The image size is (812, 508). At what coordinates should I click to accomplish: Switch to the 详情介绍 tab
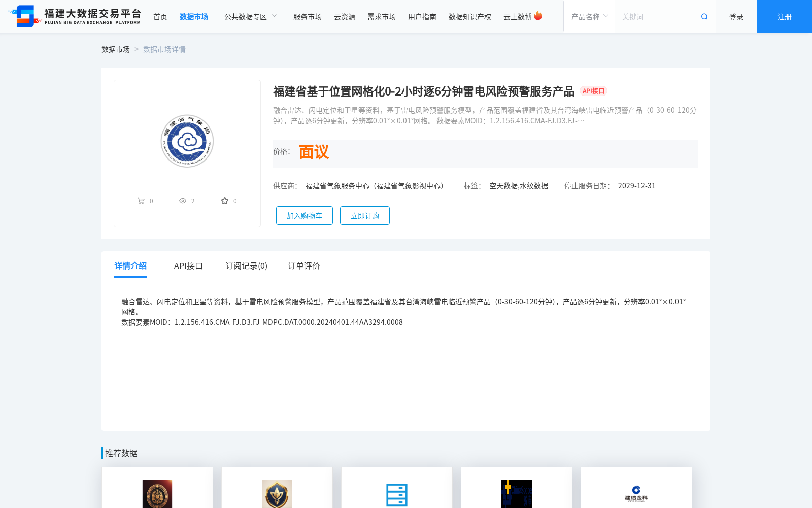pos(130,266)
